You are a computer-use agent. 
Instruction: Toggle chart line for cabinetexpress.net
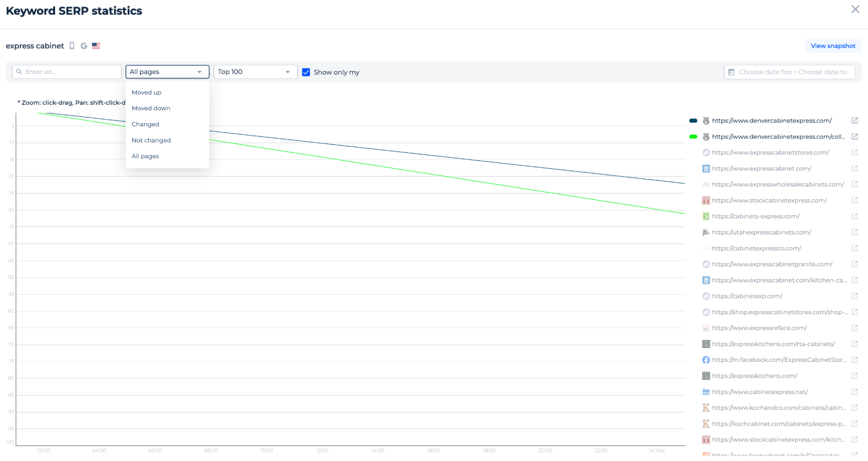point(755,391)
